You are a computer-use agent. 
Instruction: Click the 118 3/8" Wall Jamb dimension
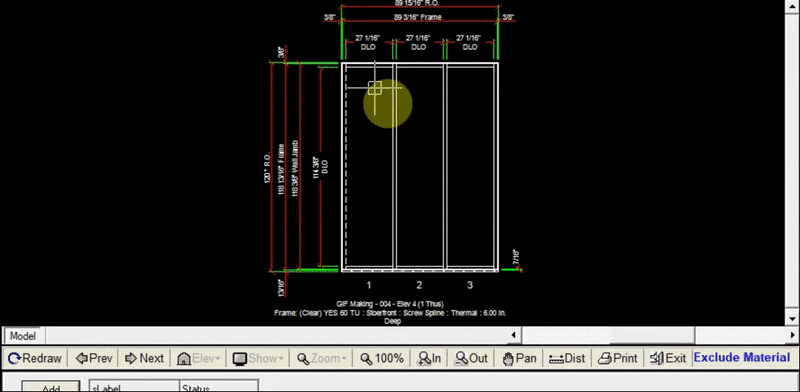pos(294,168)
